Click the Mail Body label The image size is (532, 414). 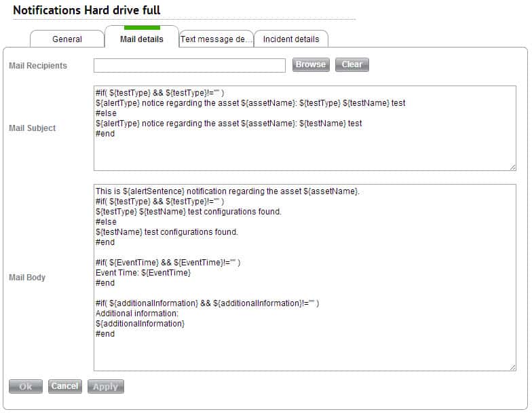27,278
